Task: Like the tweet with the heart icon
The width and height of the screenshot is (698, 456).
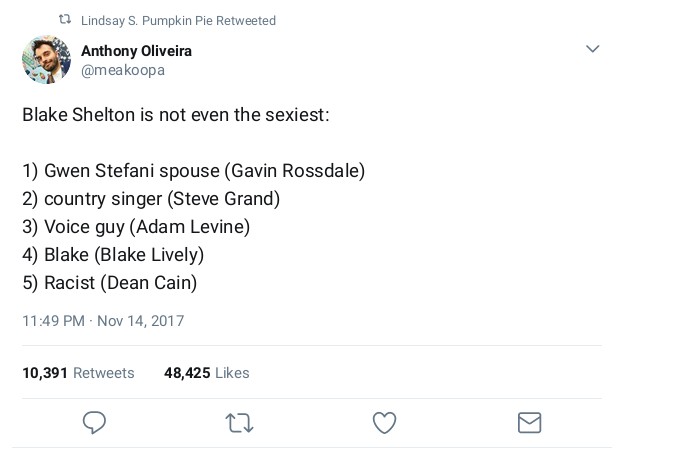Action: (385, 423)
